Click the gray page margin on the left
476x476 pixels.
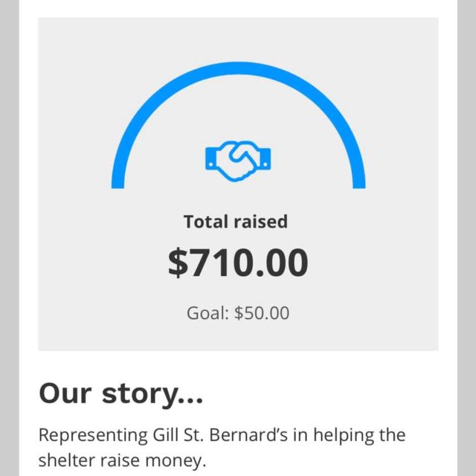pos(9,238)
